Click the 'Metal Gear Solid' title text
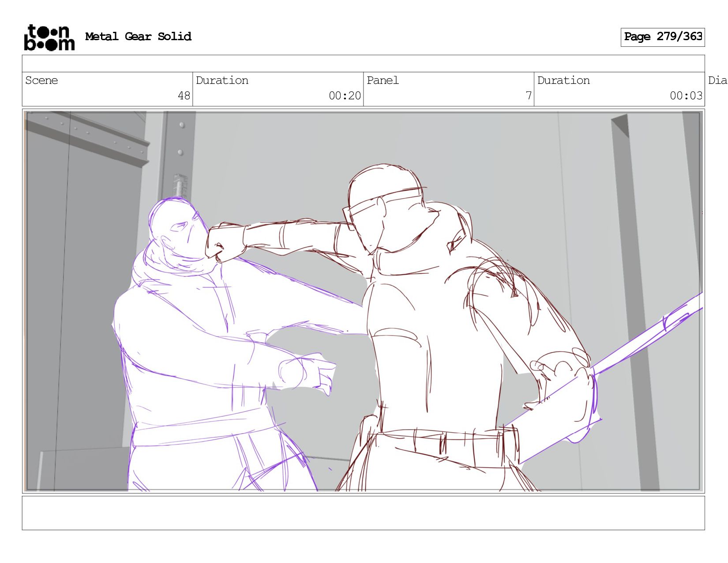 pyautogui.click(x=138, y=36)
